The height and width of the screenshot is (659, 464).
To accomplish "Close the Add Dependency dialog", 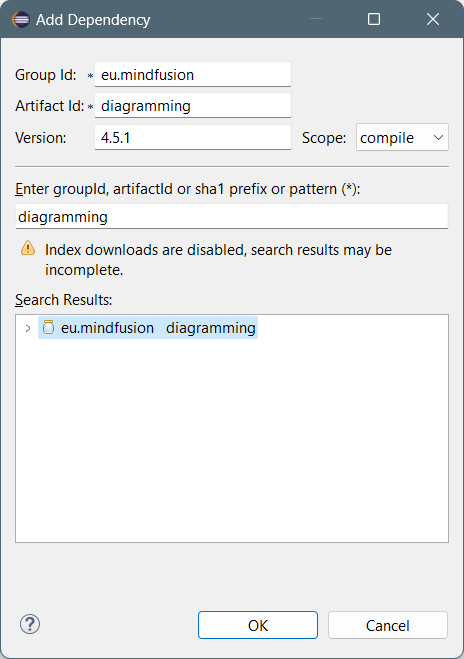I will [433, 19].
